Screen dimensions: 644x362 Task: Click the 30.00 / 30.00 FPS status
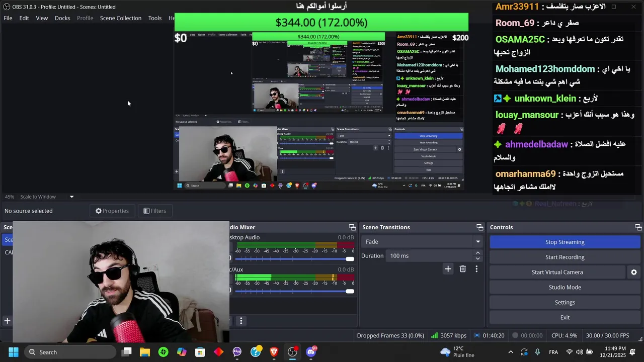click(x=607, y=335)
